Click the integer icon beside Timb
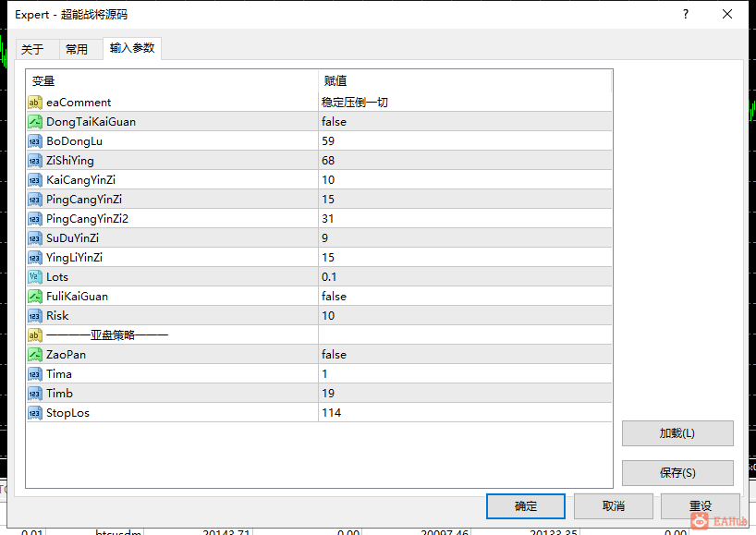This screenshot has width=756, height=535. point(35,394)
